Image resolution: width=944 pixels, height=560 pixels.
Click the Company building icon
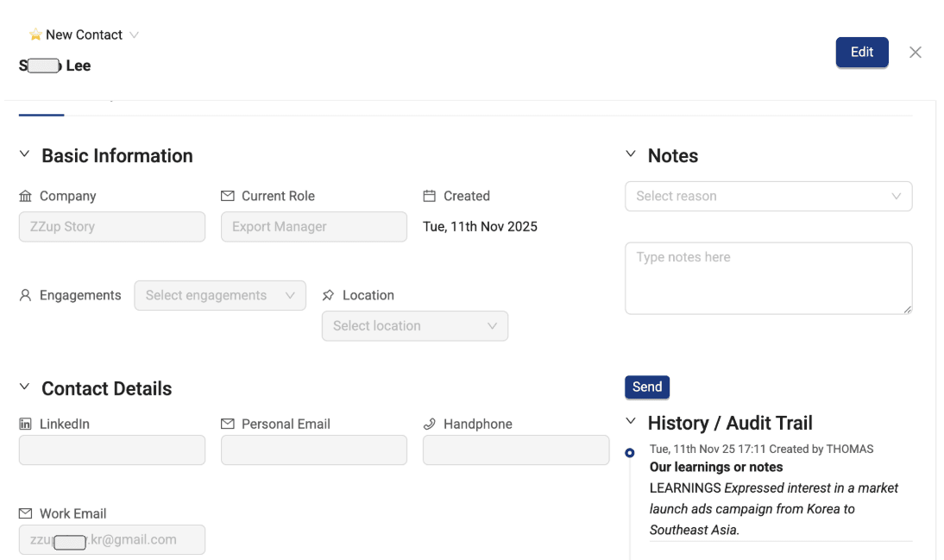pos(25,196)
